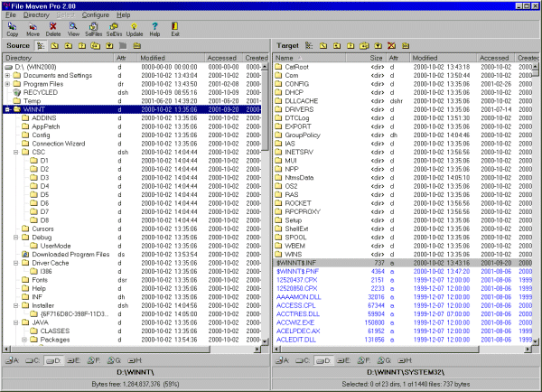The width and height of the screenshot is (542, 392).
Task: Collapse the Driver Cache folder node
Action: point(16,263)
